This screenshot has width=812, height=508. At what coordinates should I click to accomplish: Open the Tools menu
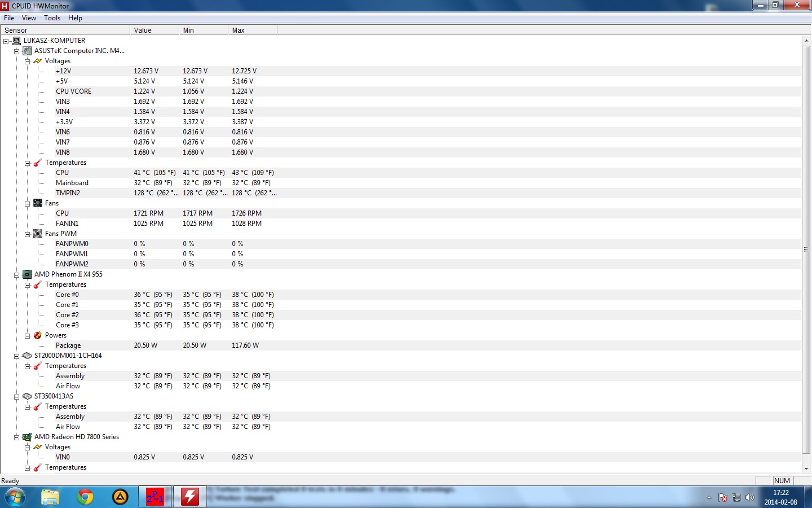coord(52,18)
